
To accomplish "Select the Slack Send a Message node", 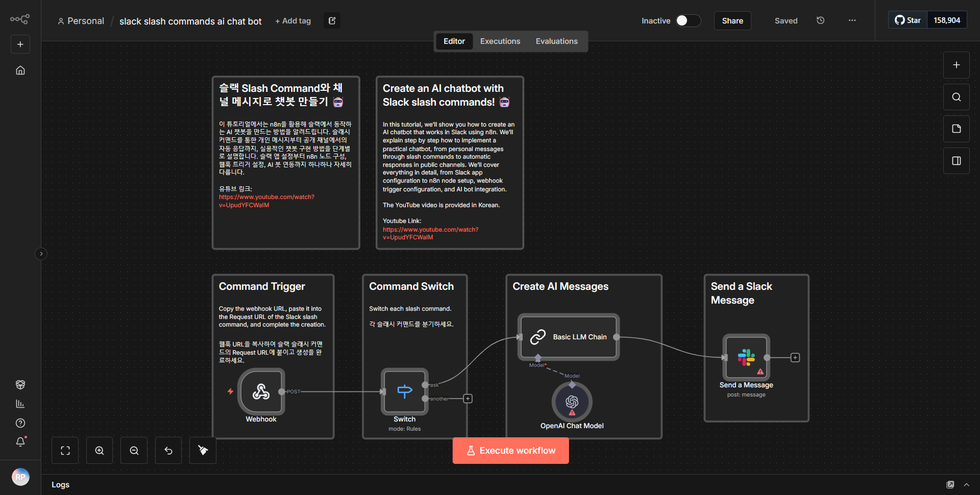I will [746, 358].
